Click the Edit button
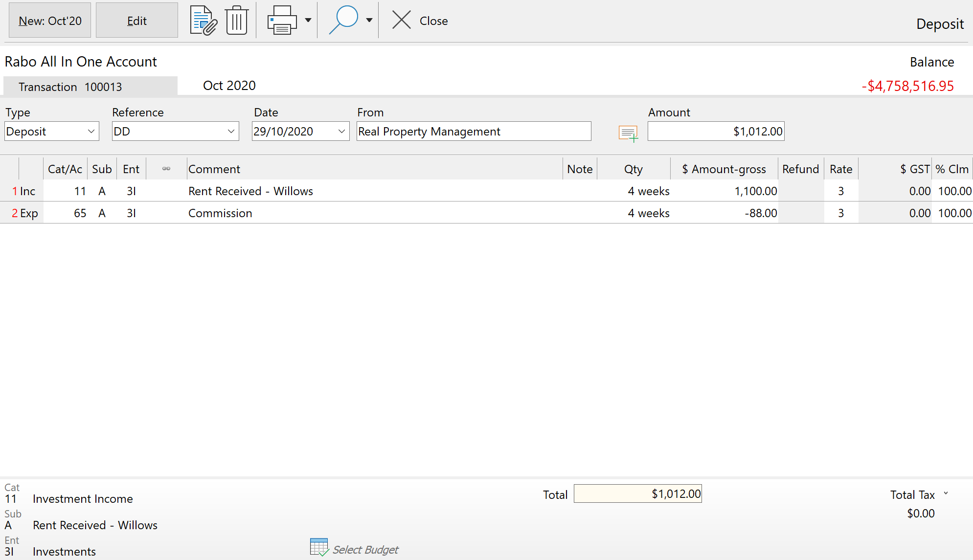Image resolution: width=973 pixels, height=560 pixels. (137, 21)
